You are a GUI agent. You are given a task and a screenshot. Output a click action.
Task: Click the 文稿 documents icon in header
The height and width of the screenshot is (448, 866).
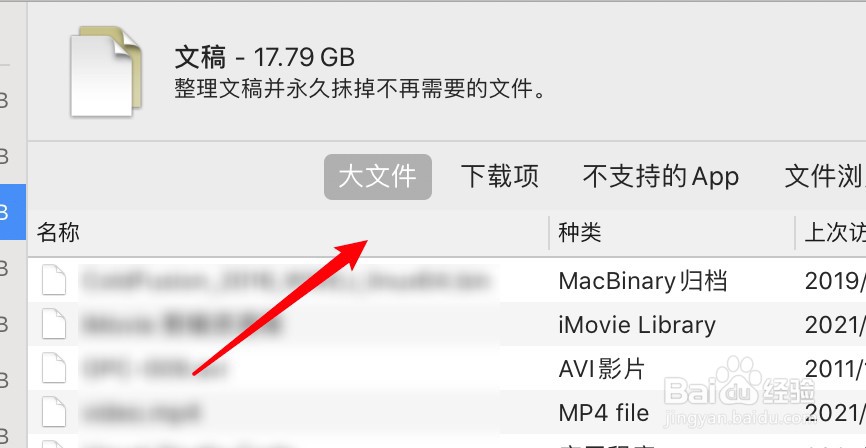pyautogui.click(x=106, y=71)
